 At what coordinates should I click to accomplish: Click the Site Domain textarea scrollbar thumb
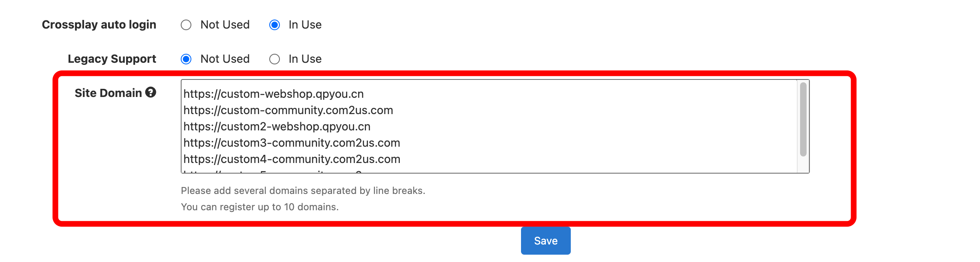pos(803,119)
